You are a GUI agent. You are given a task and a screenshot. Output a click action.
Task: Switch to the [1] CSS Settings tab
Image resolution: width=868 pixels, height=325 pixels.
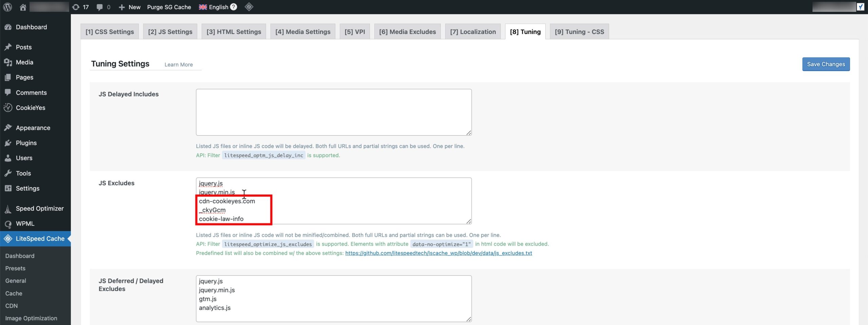pyautogui.click(x=110, y=32)
